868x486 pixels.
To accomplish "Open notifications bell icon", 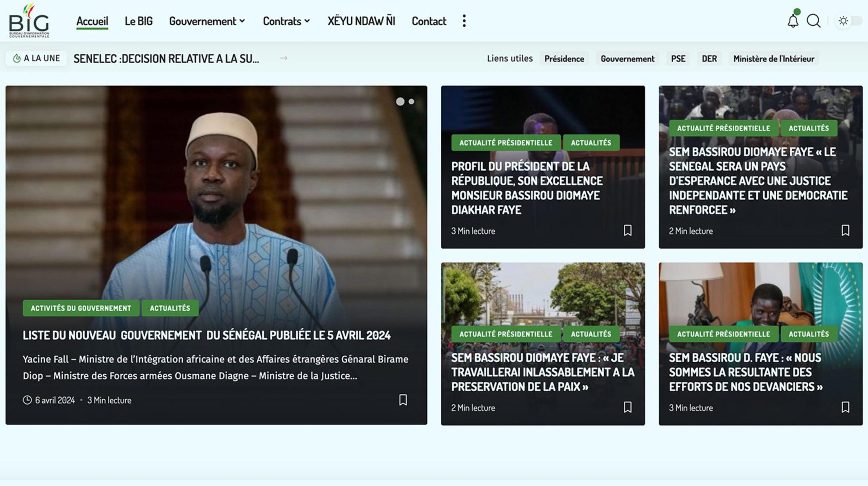I will click(793, 21).
